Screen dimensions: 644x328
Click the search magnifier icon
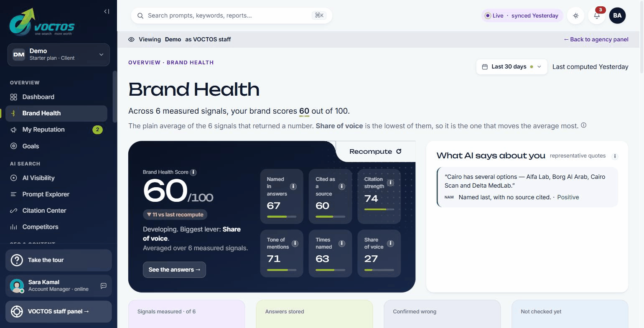tap(140, 15)
